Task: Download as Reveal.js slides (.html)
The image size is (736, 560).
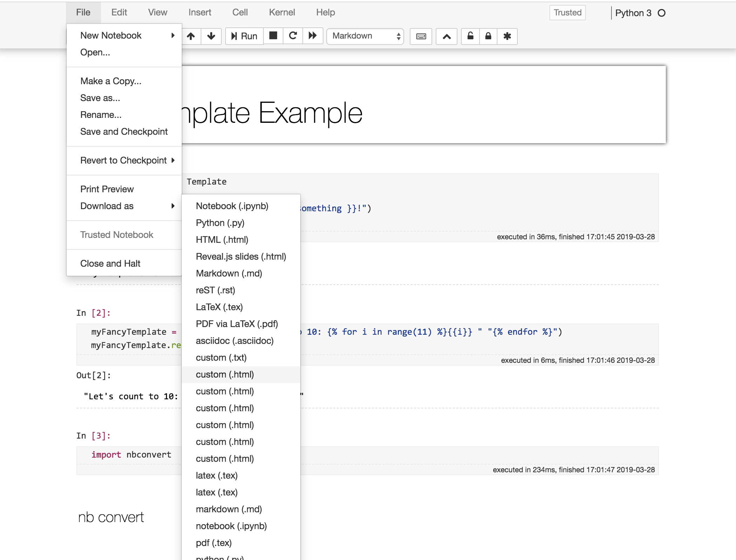Action: [241, 256]
